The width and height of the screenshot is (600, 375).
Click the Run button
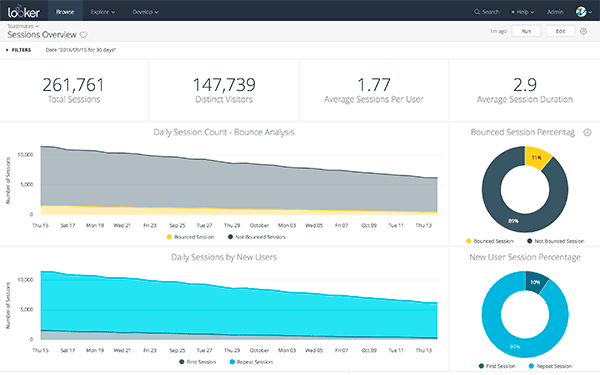[x=526, y=31]
